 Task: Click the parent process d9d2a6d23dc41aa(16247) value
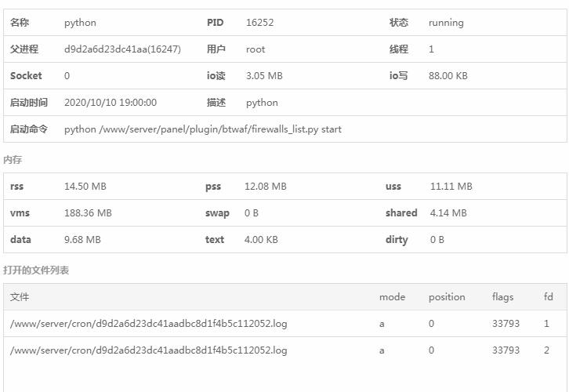[122, 49]
